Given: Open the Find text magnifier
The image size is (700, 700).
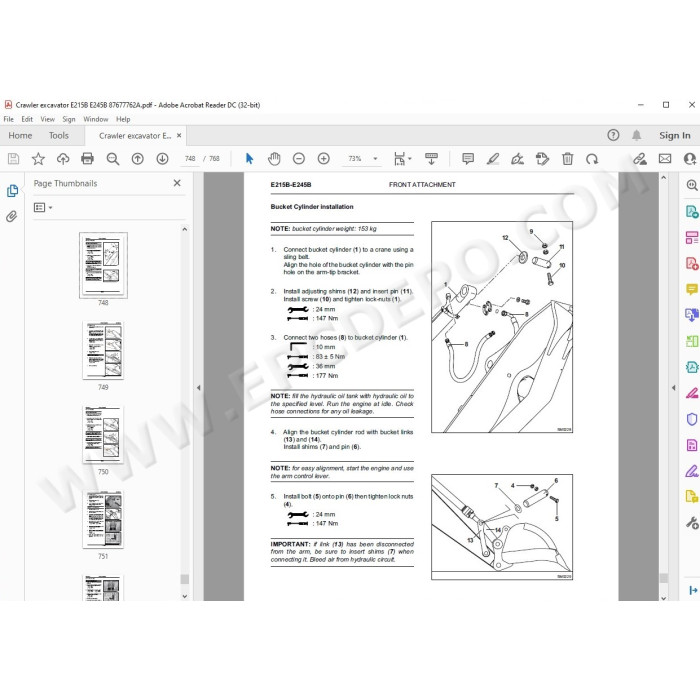Looking at the screenshot, I should [x=112, y=159].
